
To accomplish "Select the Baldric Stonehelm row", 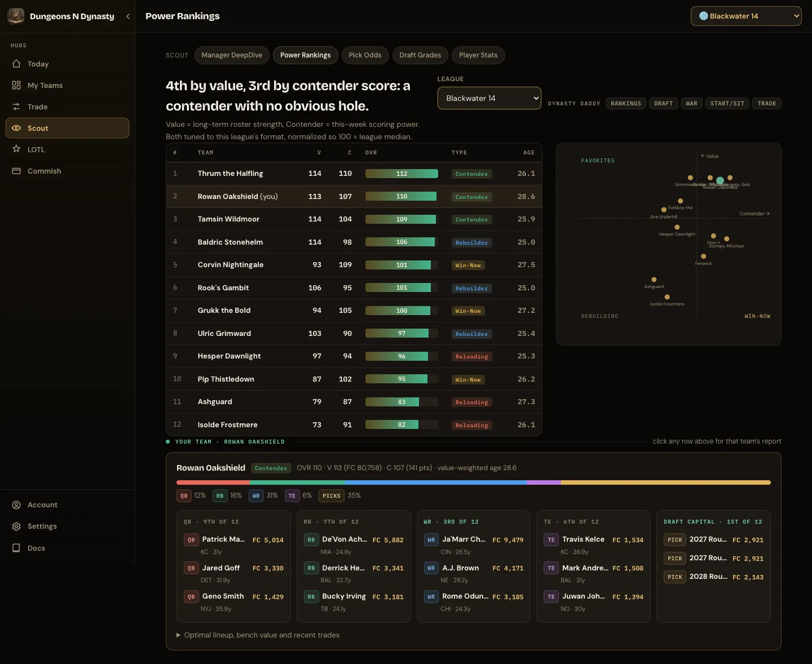I will [354, 242].
